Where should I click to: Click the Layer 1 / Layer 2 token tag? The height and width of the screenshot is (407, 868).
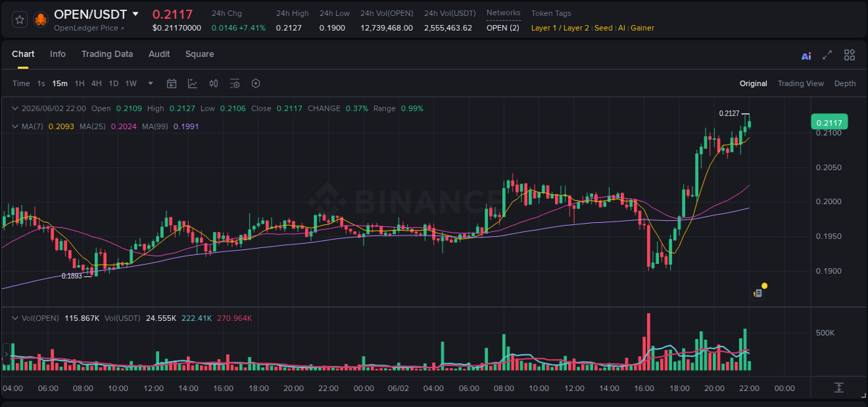click(x=560, y=28)
